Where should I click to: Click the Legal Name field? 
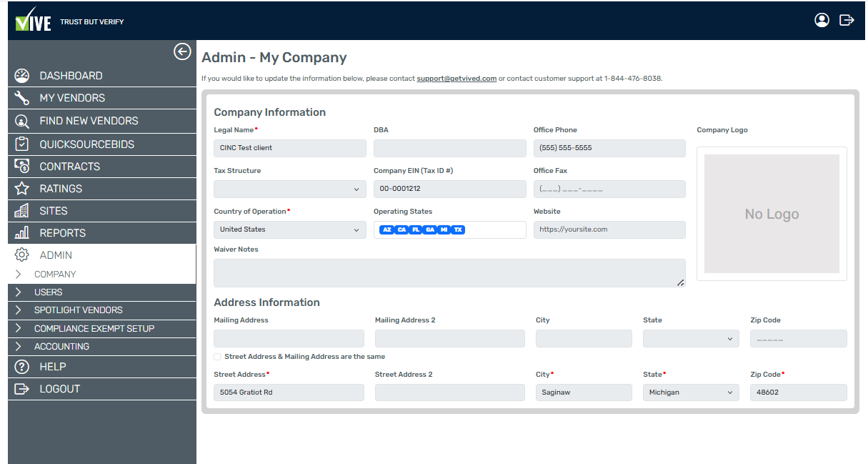click(x=290, y=148)
